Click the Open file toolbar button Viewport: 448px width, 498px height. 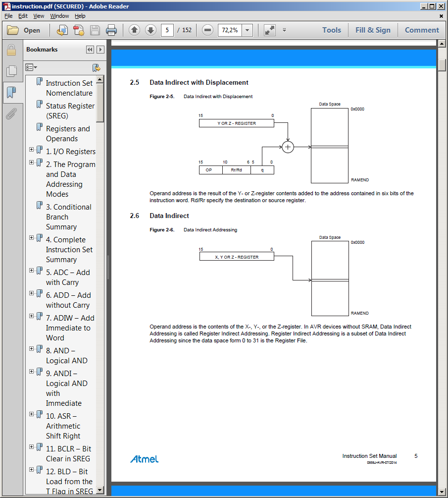coord(24,30)
